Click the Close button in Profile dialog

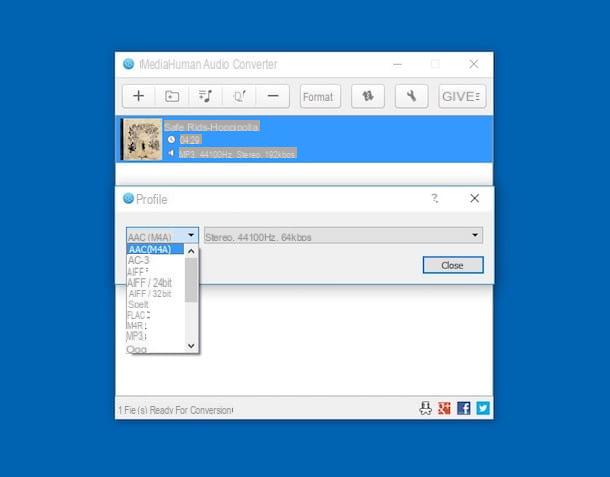point(453,265)
